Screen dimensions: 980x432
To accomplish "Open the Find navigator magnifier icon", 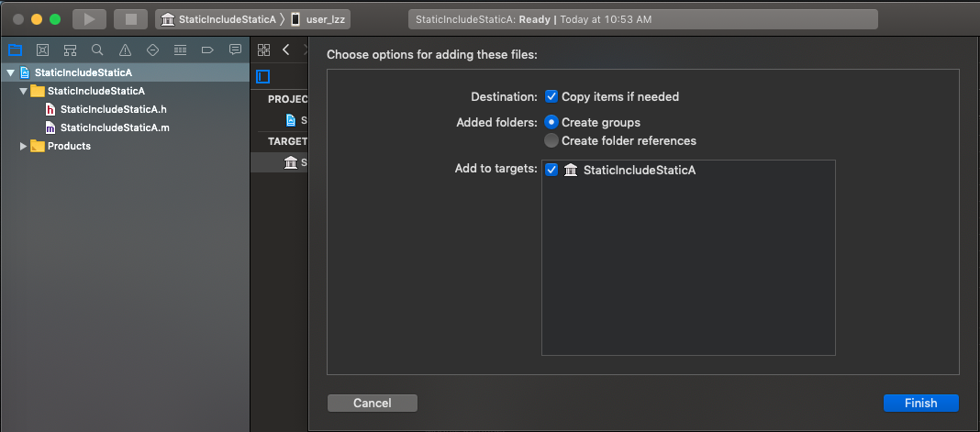I will point(97,50).
